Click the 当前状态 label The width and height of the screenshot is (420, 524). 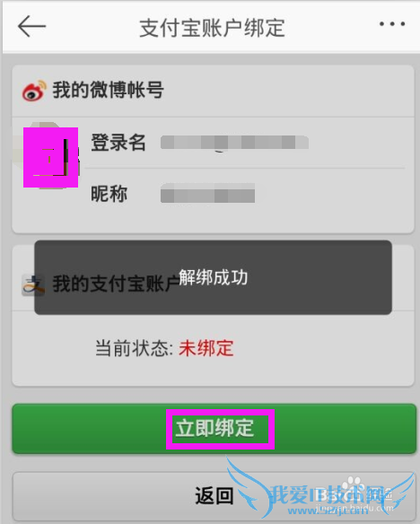(135, 348)
